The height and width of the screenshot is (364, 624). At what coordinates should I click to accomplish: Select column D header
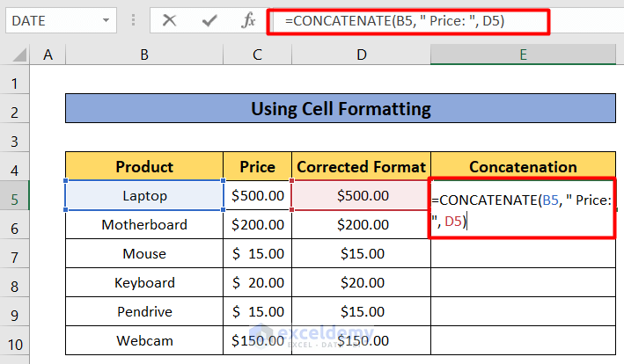coord(361,55)
